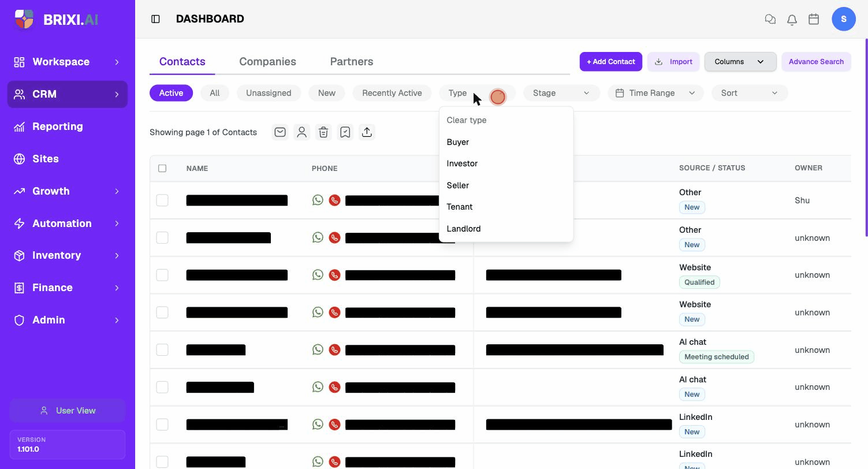Open the notifications bell

coord(792,19)
